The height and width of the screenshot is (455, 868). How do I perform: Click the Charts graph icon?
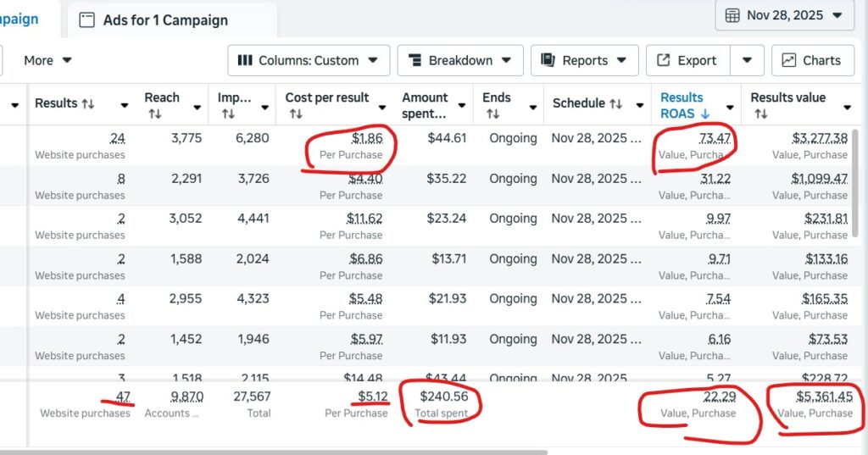(x=789, y=60)
